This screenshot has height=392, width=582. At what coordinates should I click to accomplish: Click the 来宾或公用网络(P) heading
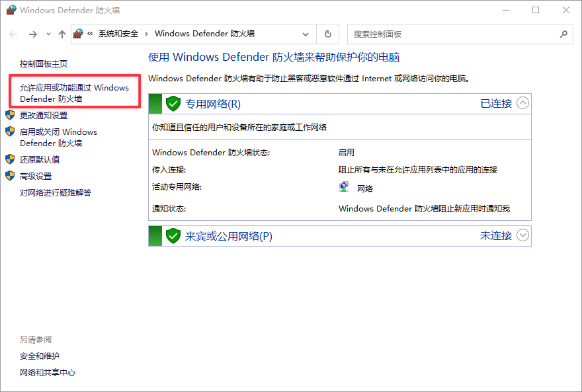pyautogui.click(x=229, y=236)
